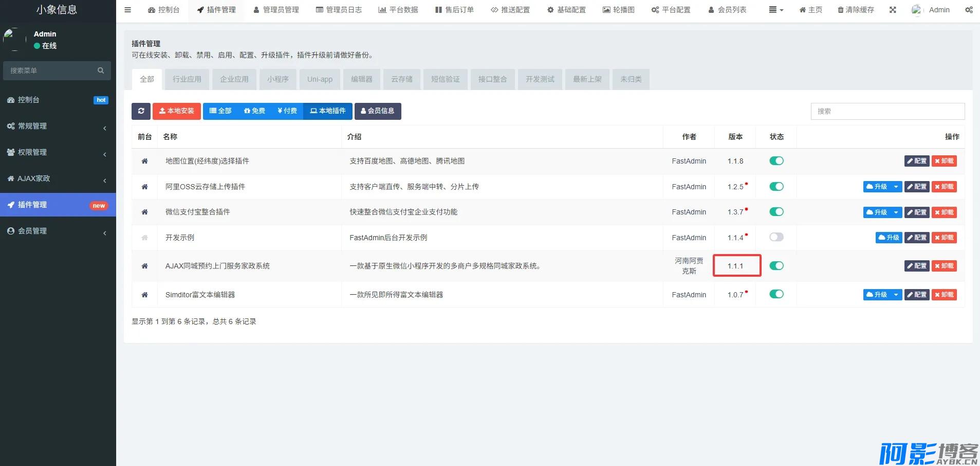The height and width of the screenshot is (466, 980).
Task: Open the header list dropdown menu
Action: 775,10
